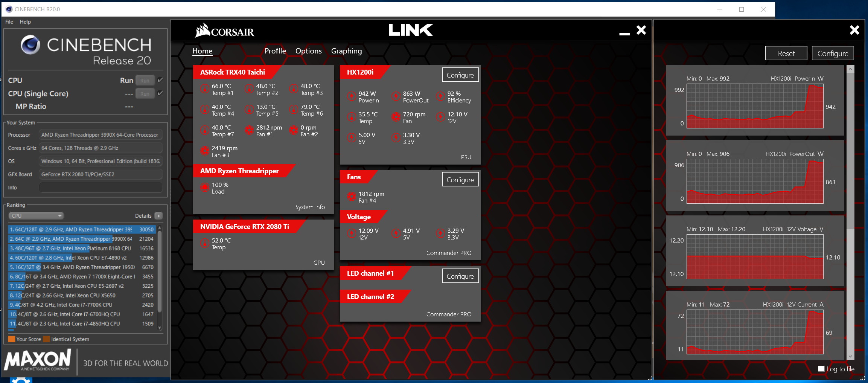Select ranking row 9 Intel Core i7-7700K

pyautogui.click(x=81, y=305)
